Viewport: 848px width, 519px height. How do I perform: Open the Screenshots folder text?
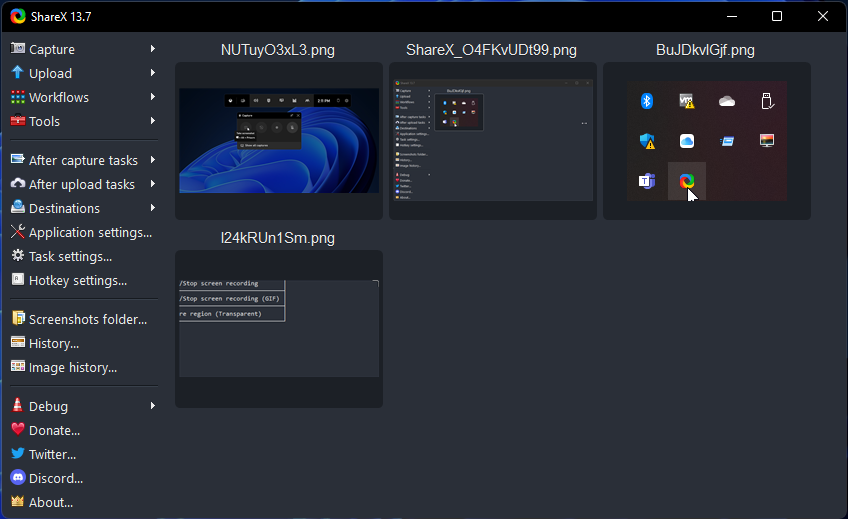tap(88, 320)
